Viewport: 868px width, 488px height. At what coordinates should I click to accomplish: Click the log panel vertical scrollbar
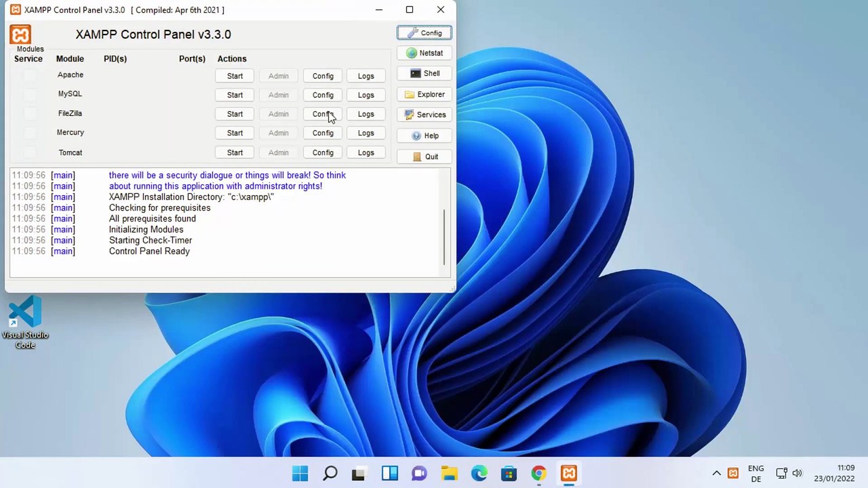pos(445,237)
